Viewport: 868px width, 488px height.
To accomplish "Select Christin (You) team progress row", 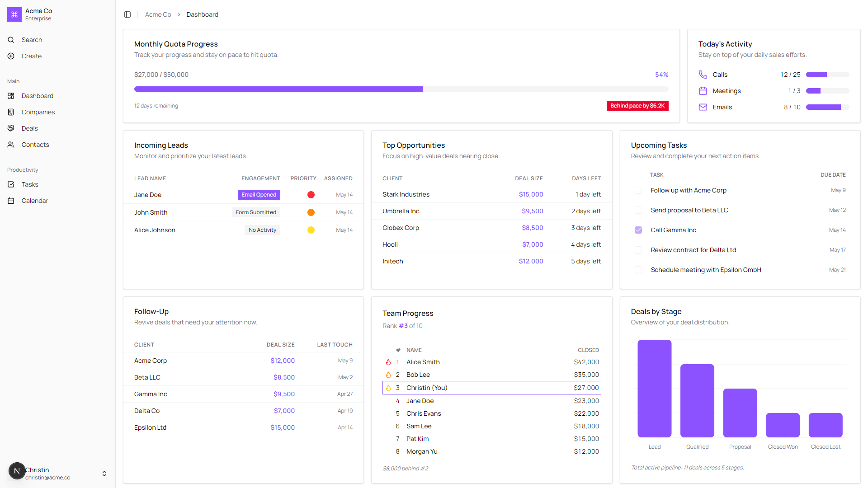I will [x=492, y=388].
